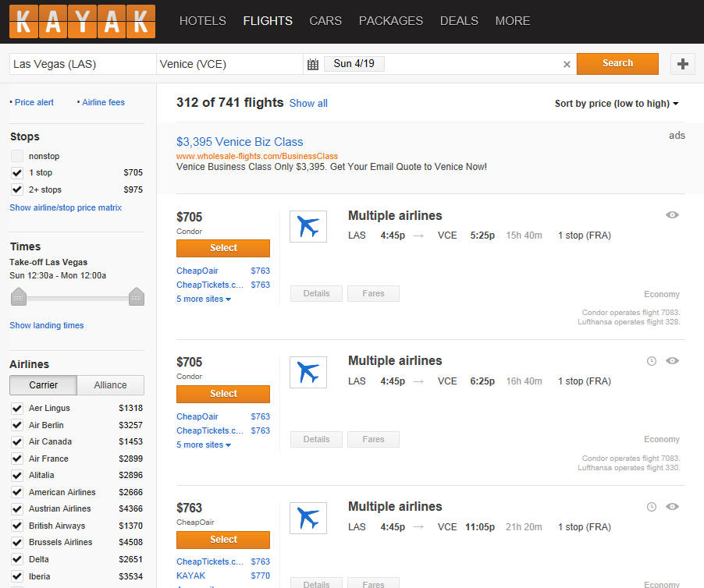Uncheck Alitalia airline
This screenshot has width=704, height=588.
[x=17, y=475]
